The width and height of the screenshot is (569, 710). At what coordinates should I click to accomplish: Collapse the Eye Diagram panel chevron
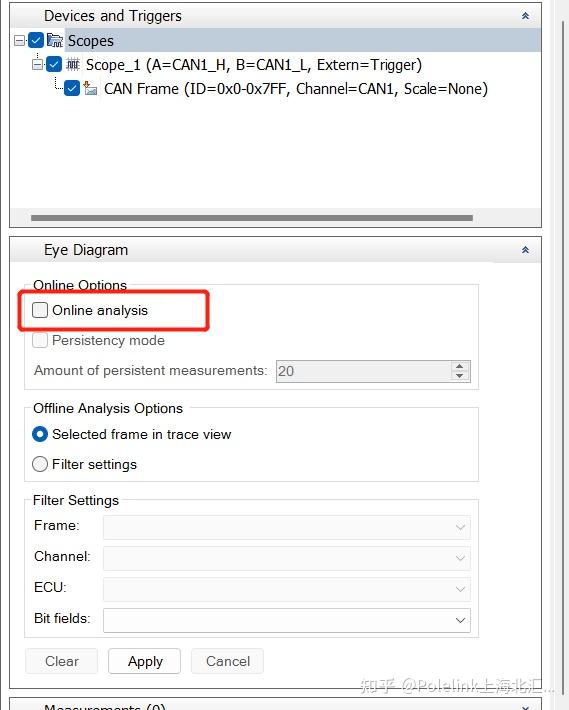point(525,250)
